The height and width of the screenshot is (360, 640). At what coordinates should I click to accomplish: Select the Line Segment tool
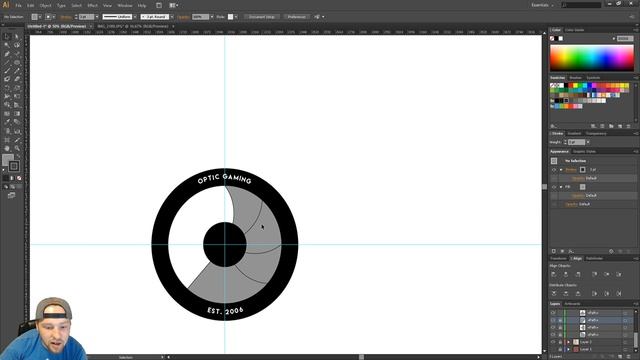tap(7, 62)
